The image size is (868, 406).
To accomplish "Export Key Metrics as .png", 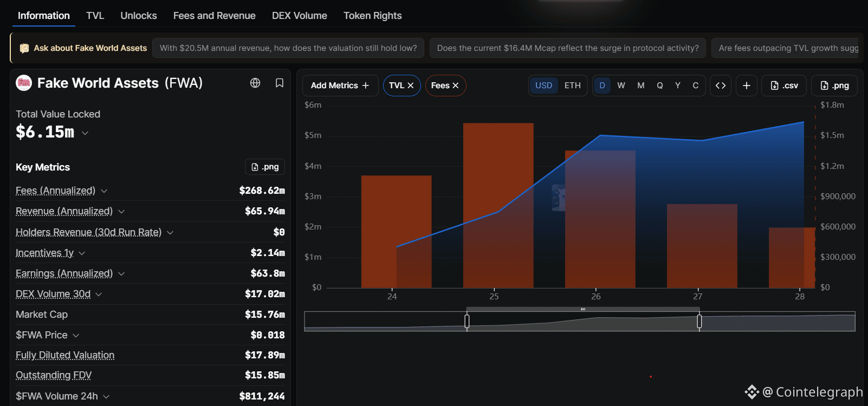I will coord(265,167).
